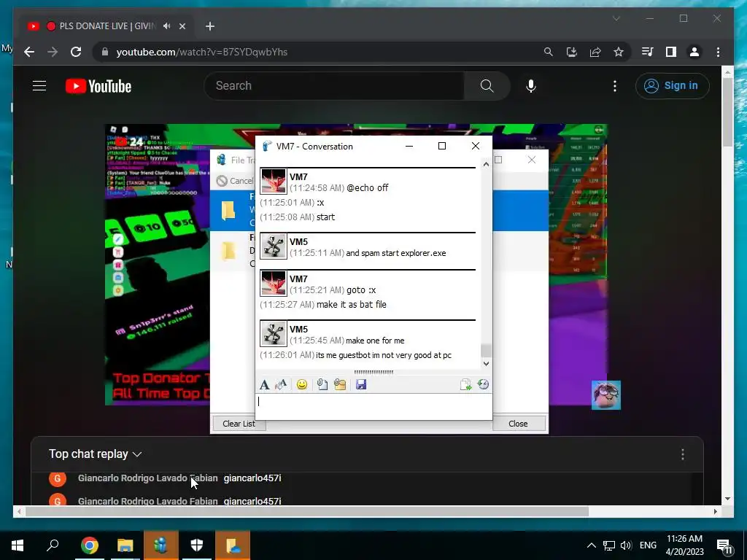This screenshot has height=560, width=747.
Task: Go to YouTube home via logo
Action: coord(98,86)
